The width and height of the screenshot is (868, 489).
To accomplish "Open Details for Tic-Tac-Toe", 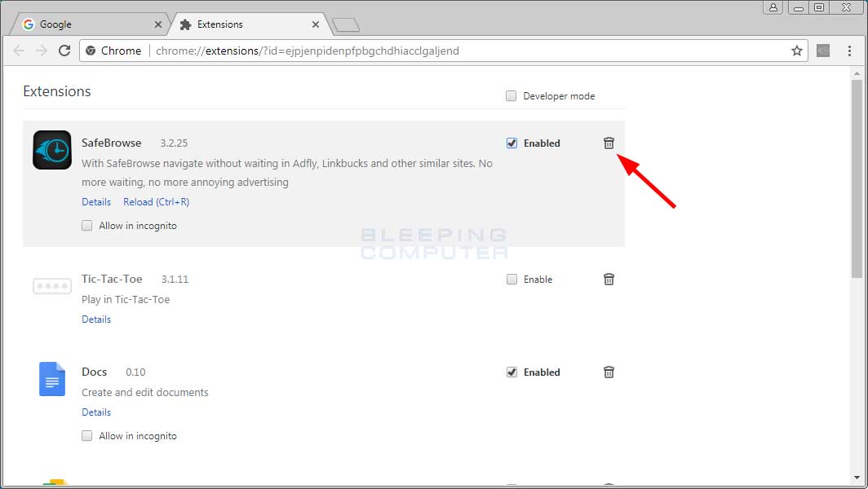I will click(96, 319).
